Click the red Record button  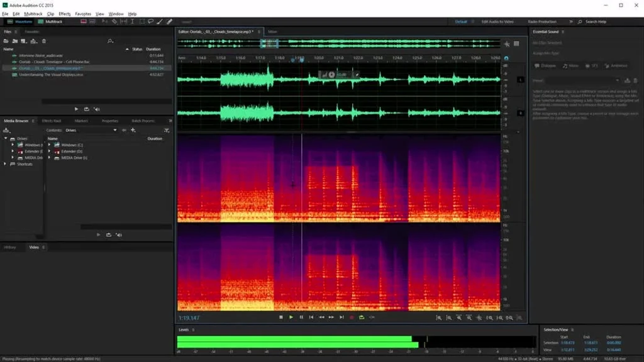(352, 317)
